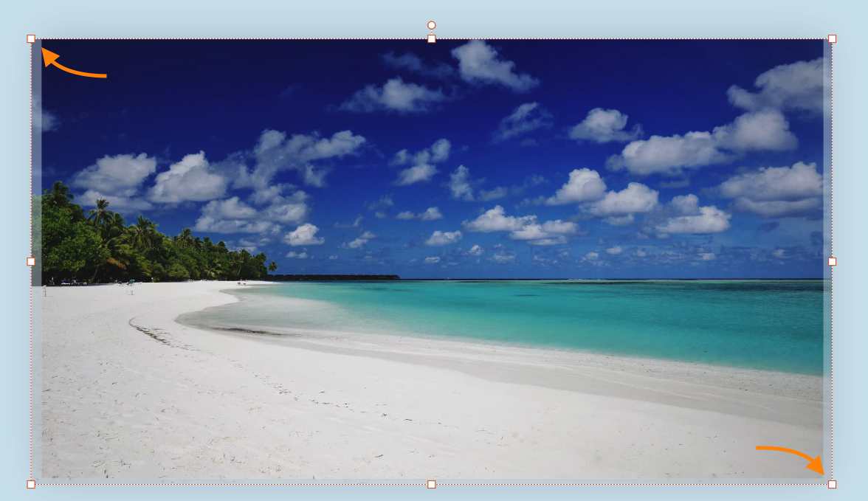The height and width of the screenshot is (501, 868).
Task: Select the bottom-right corner resize handle
Action: (833, 485)
